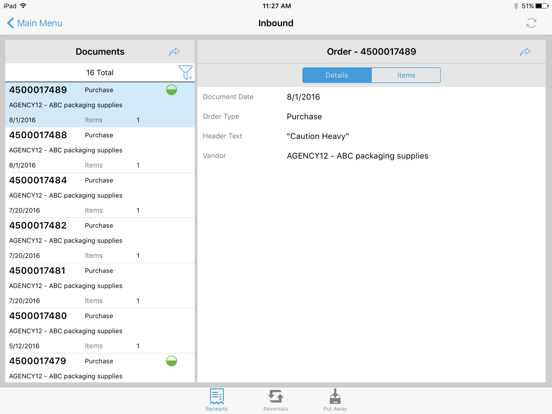Viewport: 552px width, 414px height.
Task: Tap share arrow next to Order 4500017489
Action: click(x=525, y=52)
